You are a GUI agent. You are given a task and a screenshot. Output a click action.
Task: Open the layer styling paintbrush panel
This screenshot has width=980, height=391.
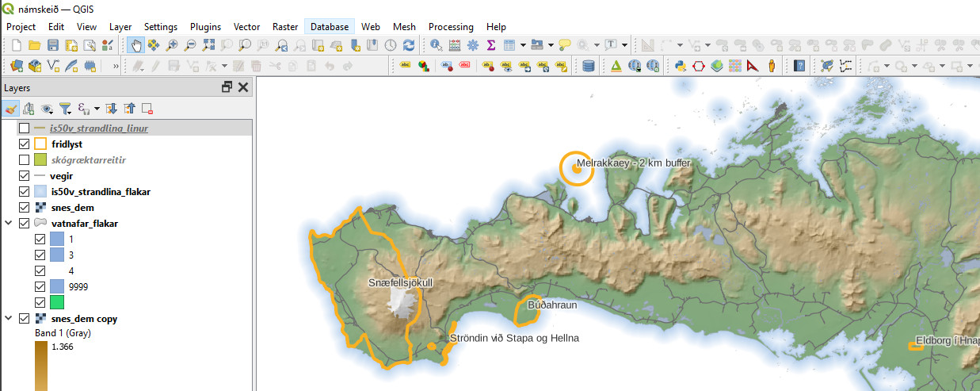point(11,108)
